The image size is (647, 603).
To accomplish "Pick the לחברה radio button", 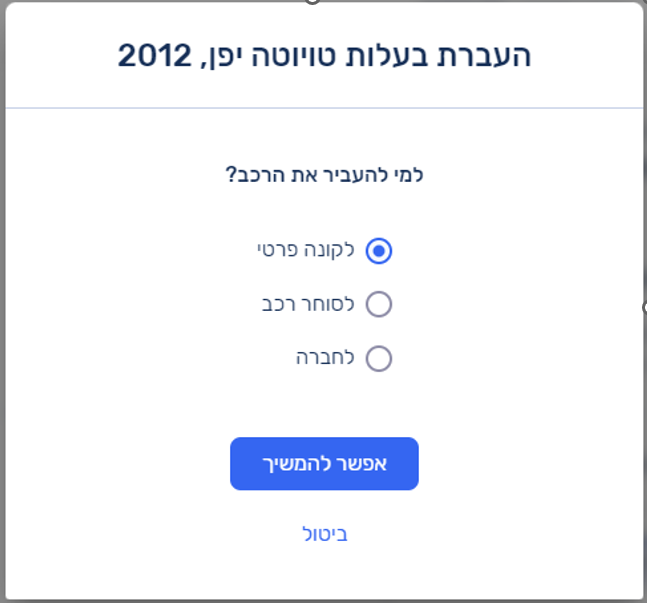I will [379, 358].
